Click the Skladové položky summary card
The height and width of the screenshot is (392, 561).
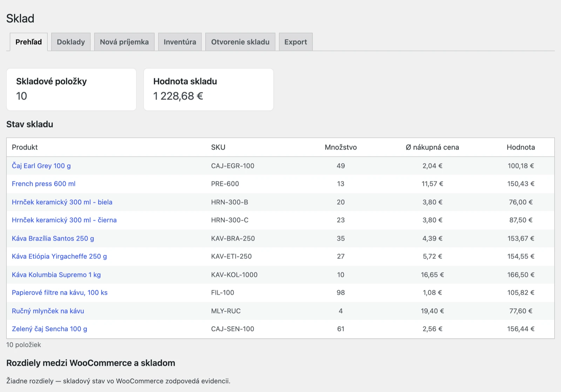pos(72,89)
